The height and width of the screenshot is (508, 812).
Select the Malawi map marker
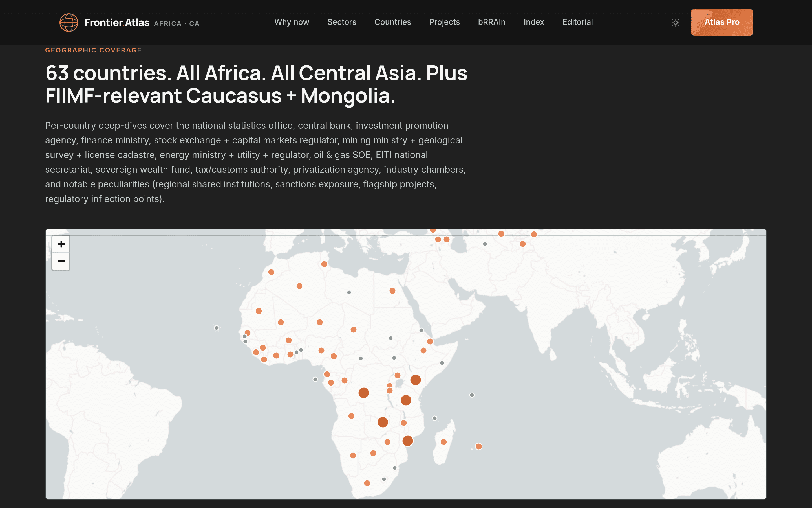[404, 423]
